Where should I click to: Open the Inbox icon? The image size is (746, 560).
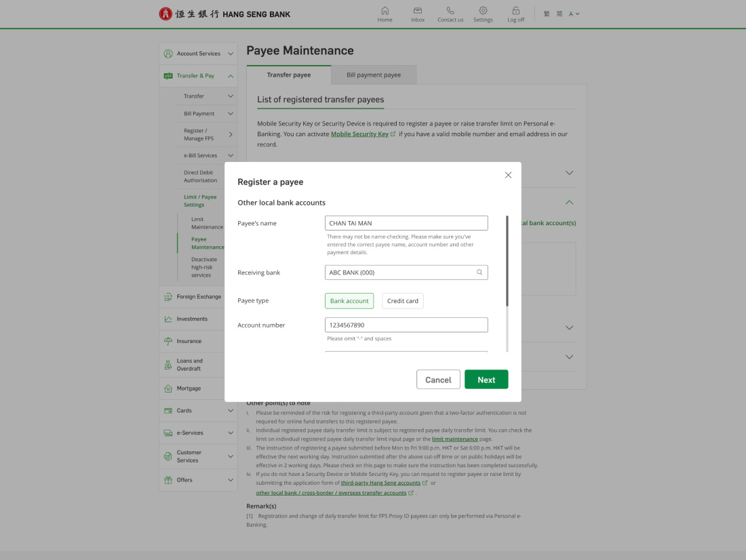coord(418,11)
